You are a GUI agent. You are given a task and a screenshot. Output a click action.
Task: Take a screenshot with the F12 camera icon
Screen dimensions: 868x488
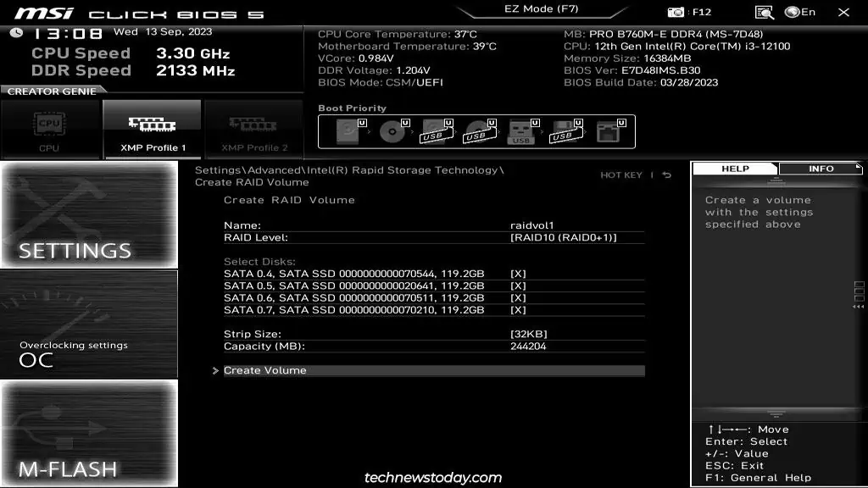pyautogui.click(x=676, y=12)
